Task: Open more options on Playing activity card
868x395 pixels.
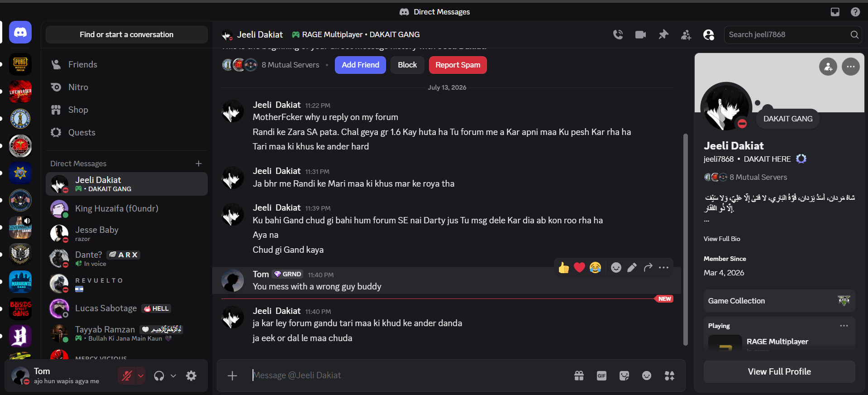Action: point(844,326)
